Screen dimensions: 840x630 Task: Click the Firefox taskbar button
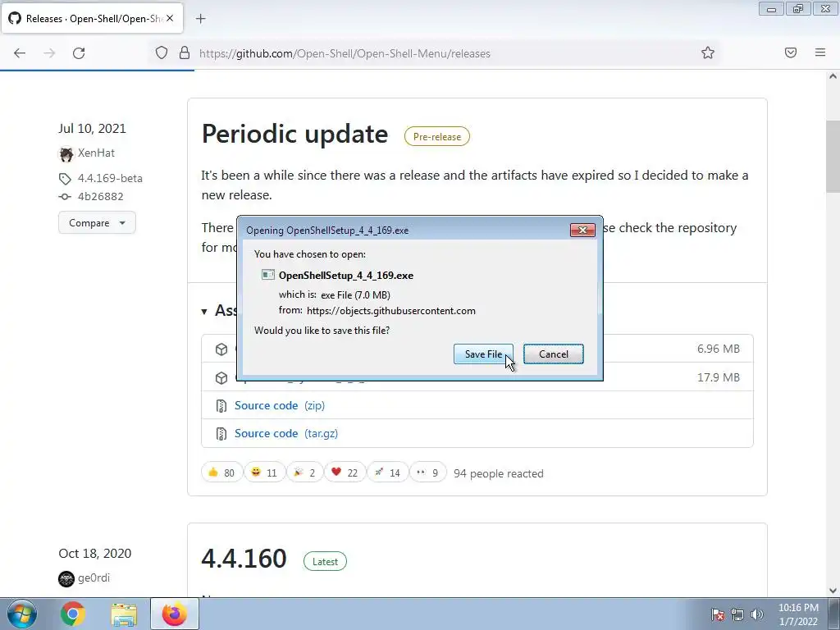(175, 614)
